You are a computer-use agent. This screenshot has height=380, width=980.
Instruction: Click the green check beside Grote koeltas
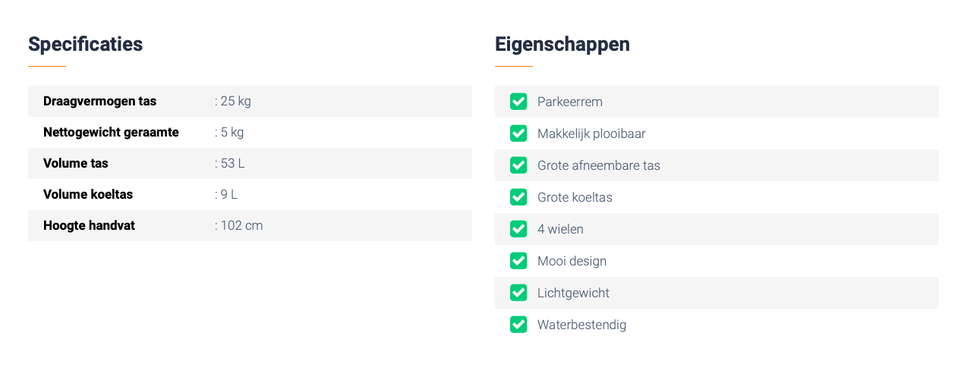coord(518,197)
